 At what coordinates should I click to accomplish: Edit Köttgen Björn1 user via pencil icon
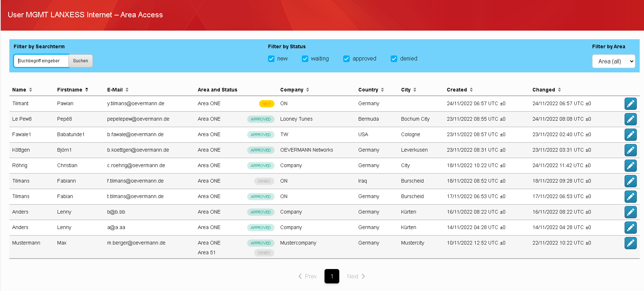630,150
